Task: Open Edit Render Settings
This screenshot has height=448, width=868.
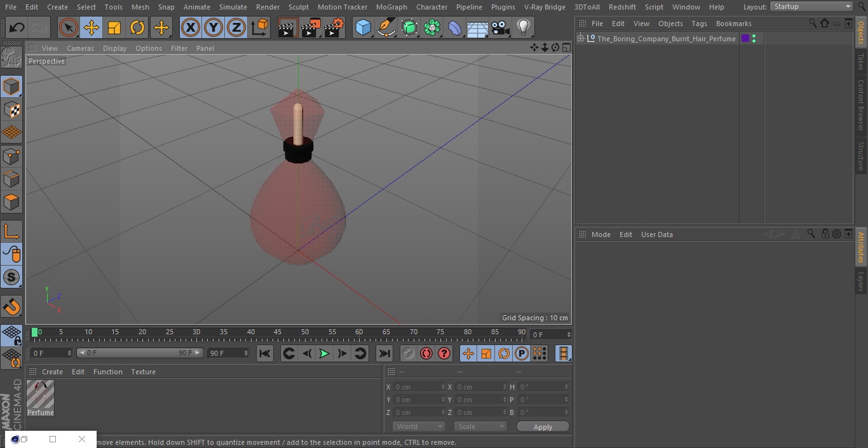Action: pyautogui.click(x=334, y=27)
